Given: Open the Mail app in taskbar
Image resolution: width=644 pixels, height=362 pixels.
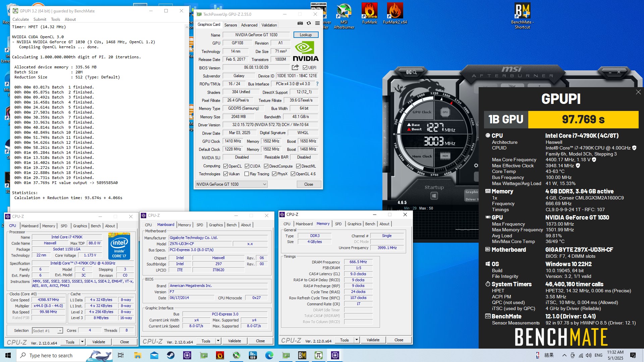Looking at the screenshot, I should point(154,355).
